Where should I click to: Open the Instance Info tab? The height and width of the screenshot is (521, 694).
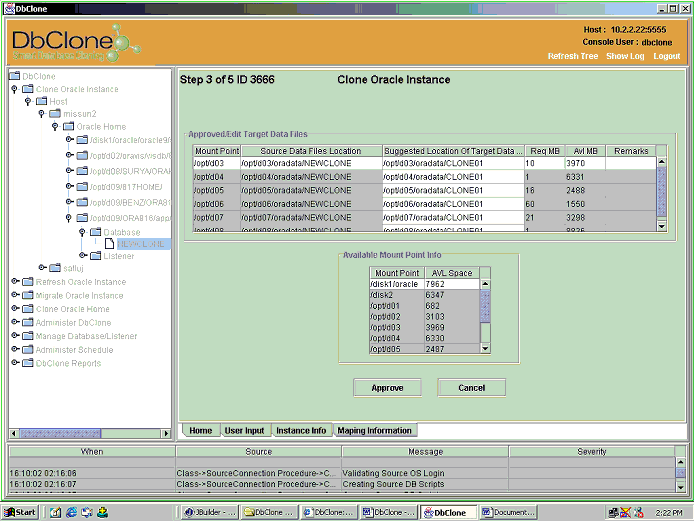pyautogui.click(x=301, y=430)
